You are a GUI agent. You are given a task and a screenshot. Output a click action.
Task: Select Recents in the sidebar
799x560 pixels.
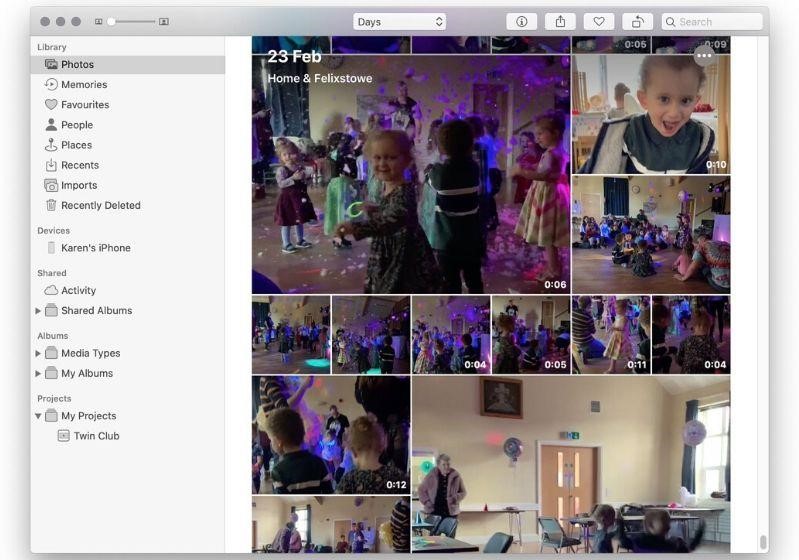[128, 165]
